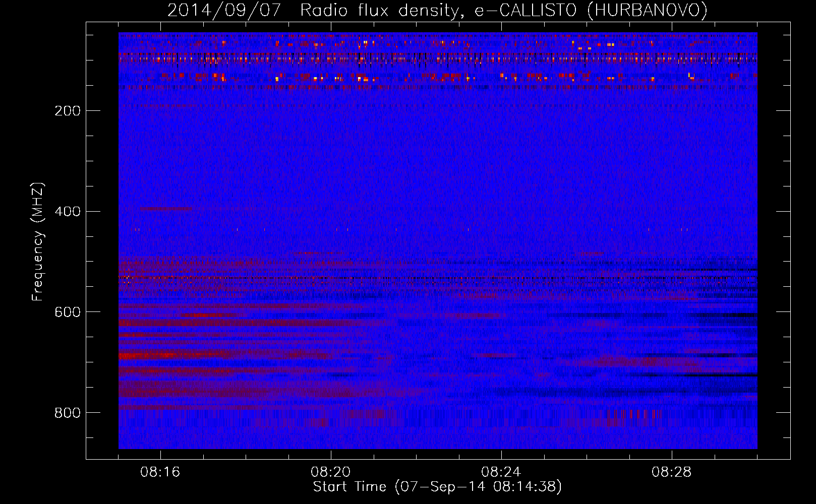Image resolution: width=816 pixels, height=504 pixels.
Task: Click the plot title 'Radio flux density, e-CALLISTO (HURBANOVO)'
Action: pyautogui.click(x=504, y=10)
